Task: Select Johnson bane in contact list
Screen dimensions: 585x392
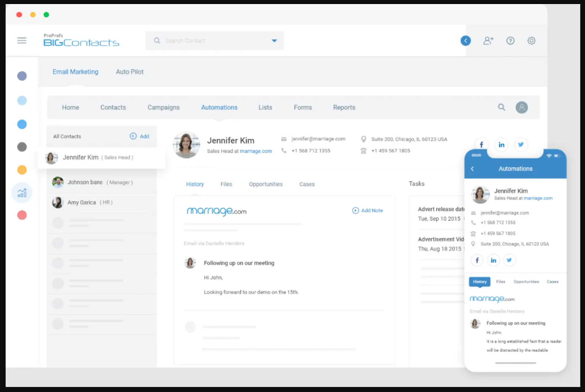Action: (x=85, y=182)
